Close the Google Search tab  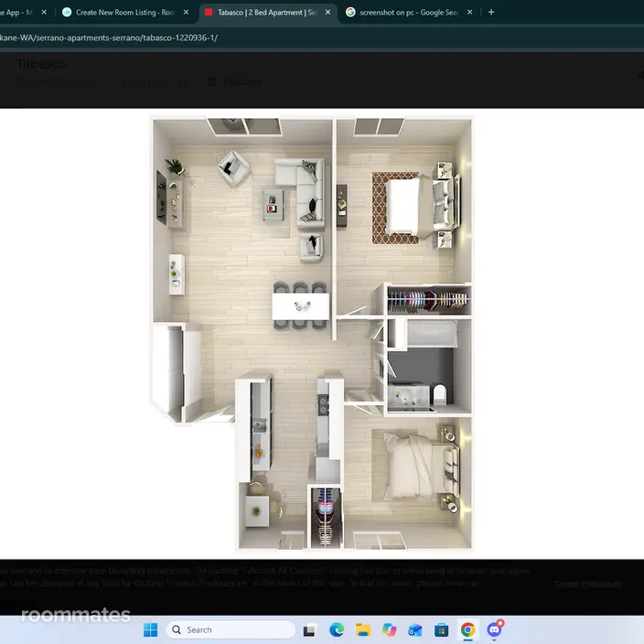[x=469, y=12]
